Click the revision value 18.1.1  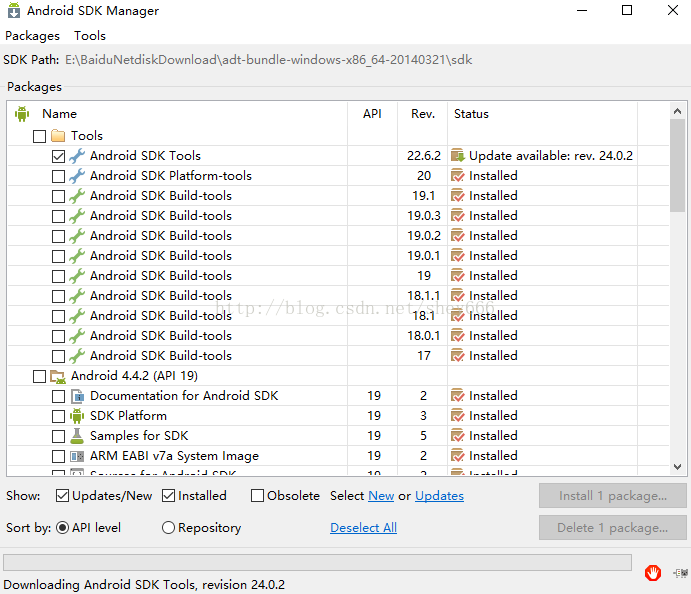click(x=424, y=296)
